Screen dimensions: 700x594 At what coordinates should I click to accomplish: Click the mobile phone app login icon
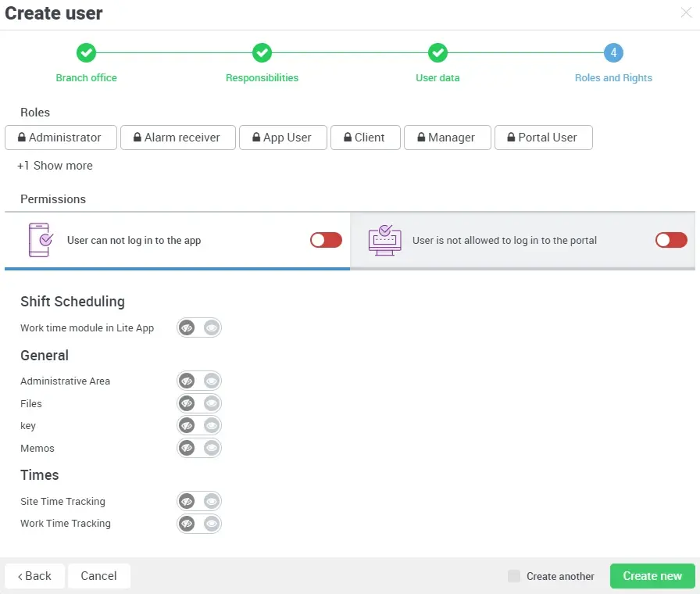point(40,240)
